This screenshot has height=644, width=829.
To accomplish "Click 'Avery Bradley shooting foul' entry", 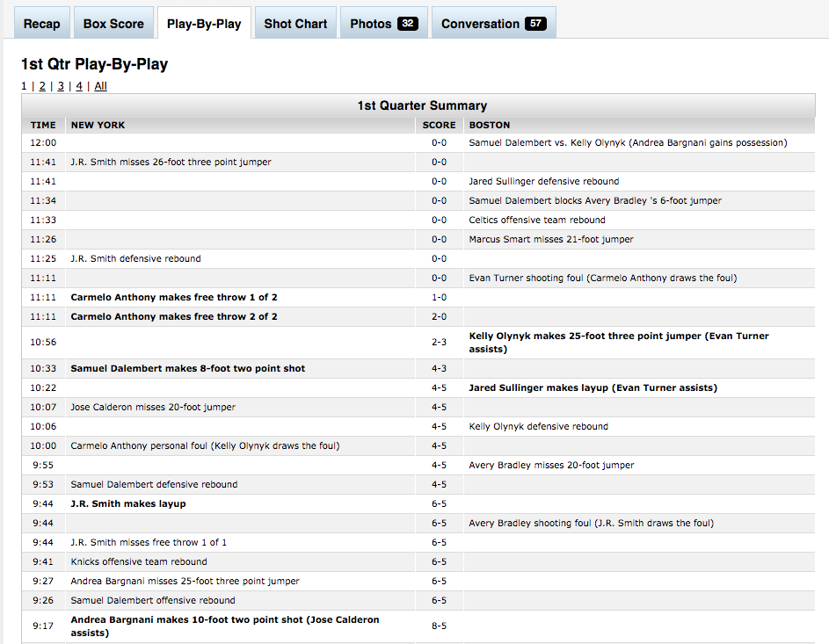I will click(591, 523).
